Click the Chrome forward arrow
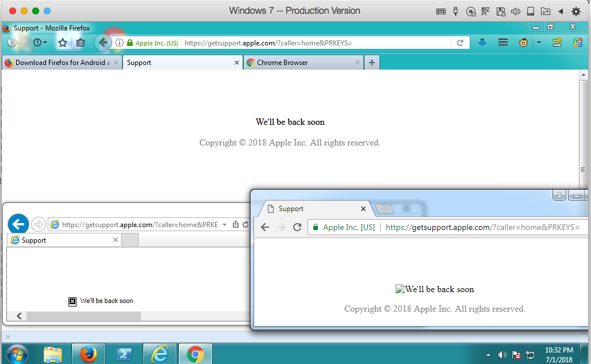 (x=281, y=227)
